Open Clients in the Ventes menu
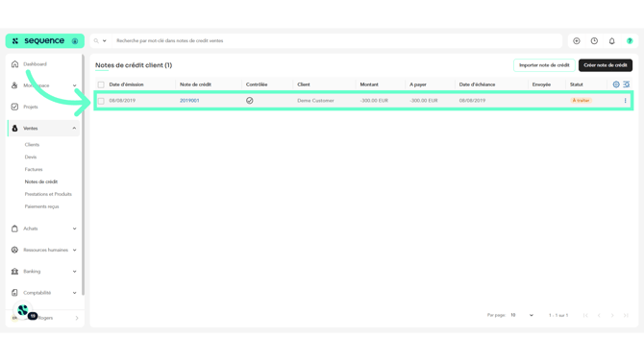The width and height of the screenshot is (644, 361). [32, 144]
